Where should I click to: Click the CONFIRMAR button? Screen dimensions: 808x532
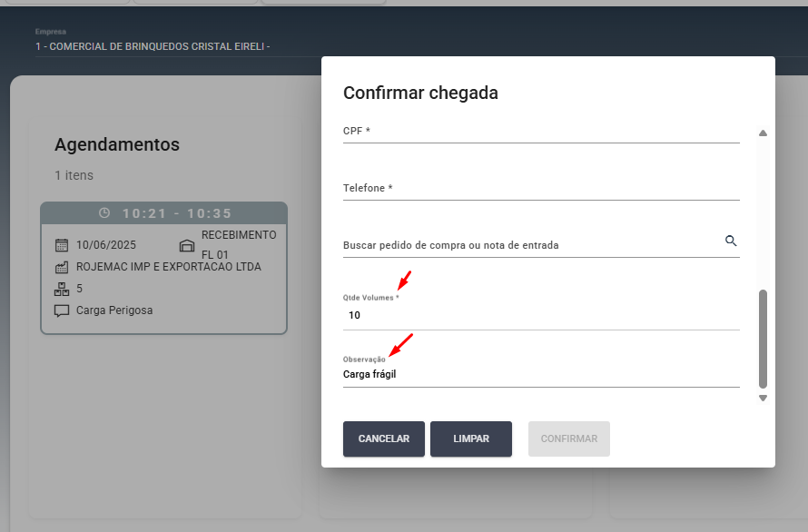(x=569, y=438)
